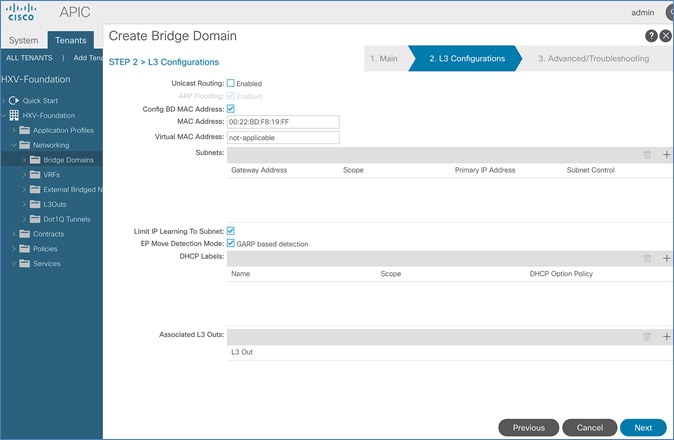Click into the MAC Address field
This screenshot has width=674, height=440.
pyautogui.click(x=283, y=122)
